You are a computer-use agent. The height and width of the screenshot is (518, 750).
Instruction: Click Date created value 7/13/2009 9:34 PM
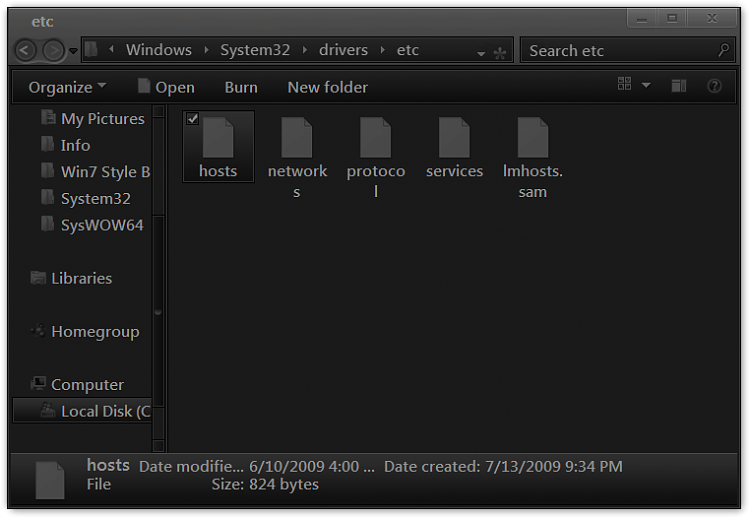coord(554,466)
